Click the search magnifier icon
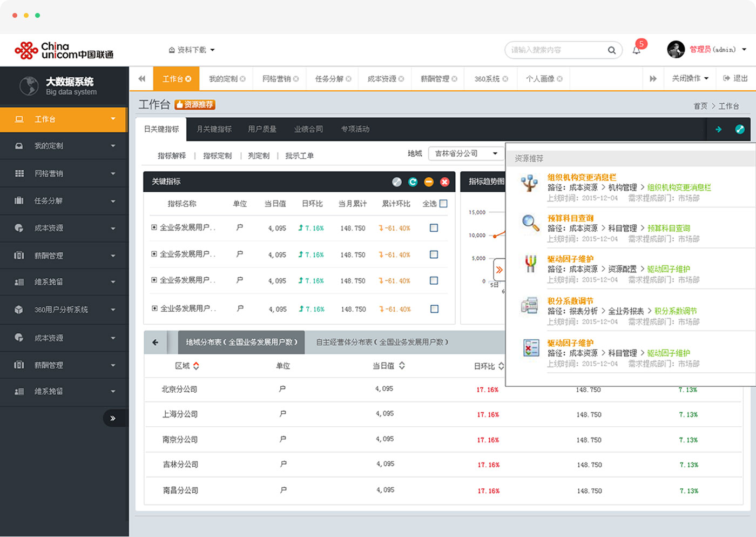The height and width of the screenshot is (537, 756). (611, 50)
